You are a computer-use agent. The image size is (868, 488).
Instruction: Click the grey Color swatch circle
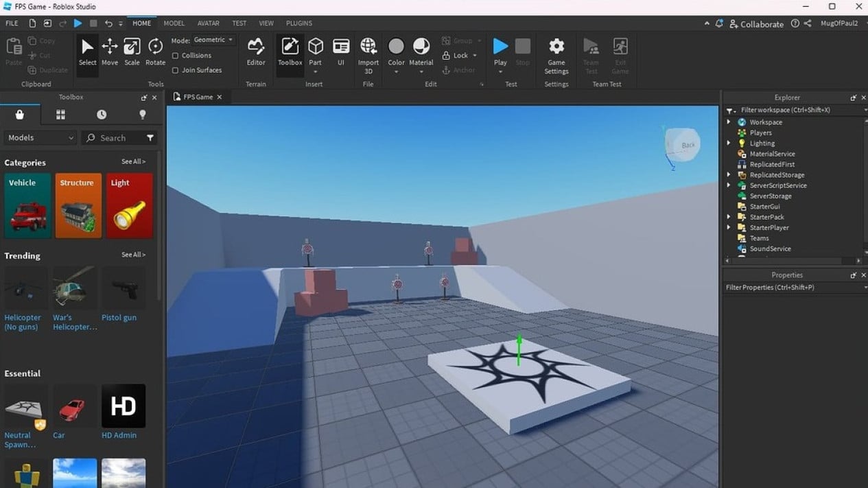396,46
